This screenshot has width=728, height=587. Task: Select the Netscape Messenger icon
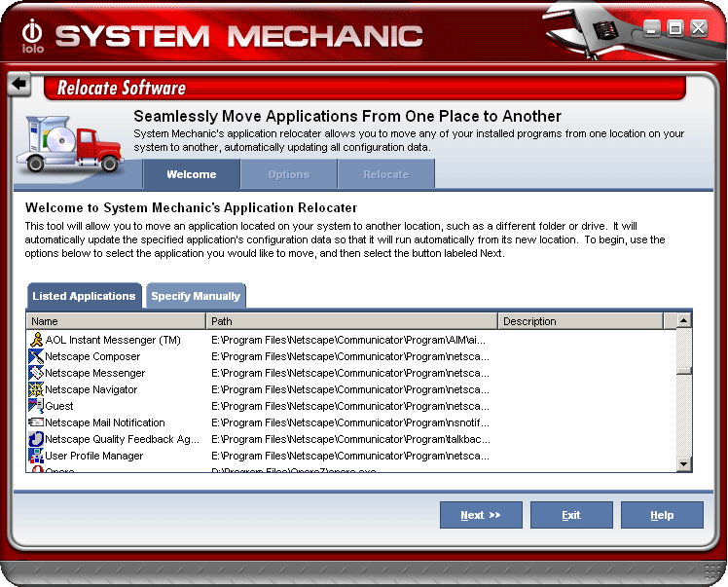[x=36, y=373]
